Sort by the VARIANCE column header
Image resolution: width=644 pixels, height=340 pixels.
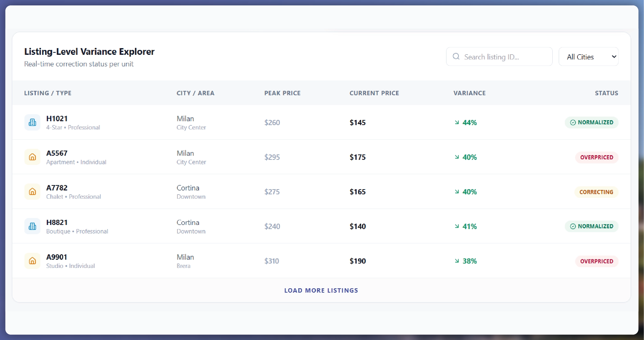(x=469, y=93)
